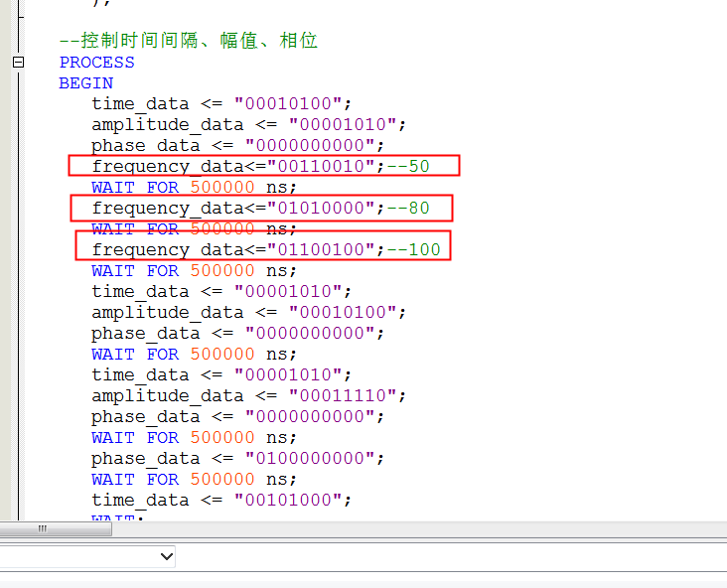Click the PROCESS keyword
727x588 pixels.
pos(96,63)
